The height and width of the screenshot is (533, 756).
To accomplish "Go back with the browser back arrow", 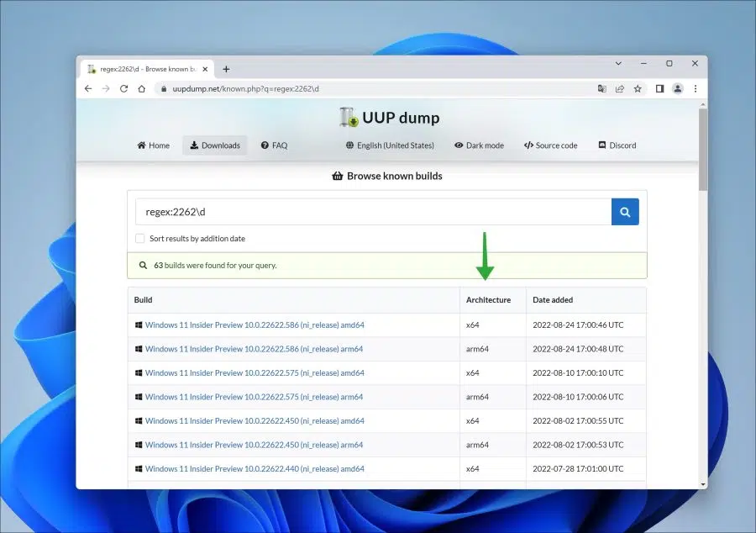I will click(88, 89).
